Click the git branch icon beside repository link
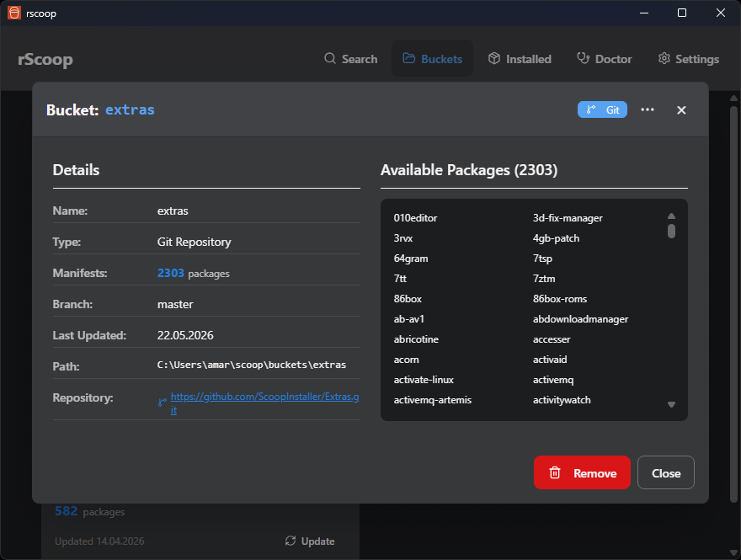This screenshot has width=741, height=560. point(162,403)
